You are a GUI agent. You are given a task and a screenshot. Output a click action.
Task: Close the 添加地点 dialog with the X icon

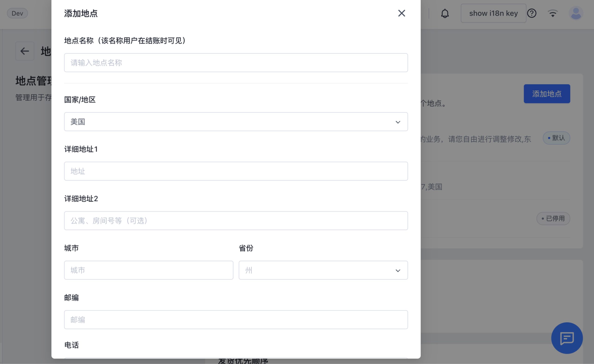click(x=401, y=13)
